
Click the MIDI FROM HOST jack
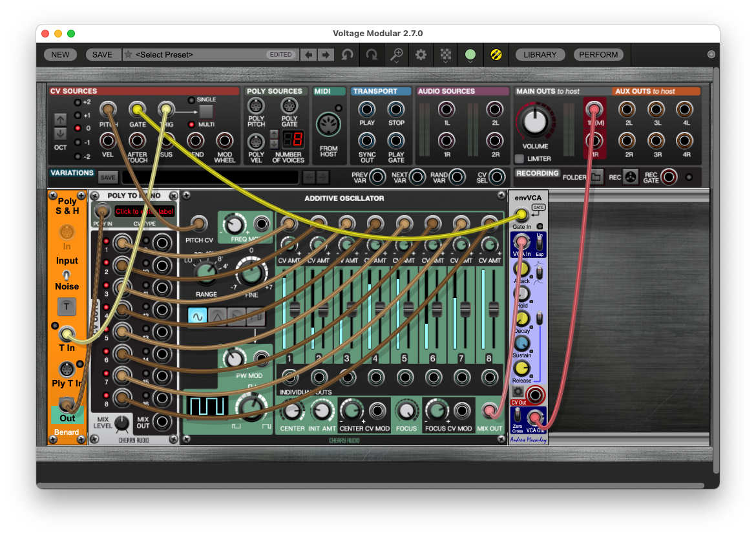coord(328,125)
